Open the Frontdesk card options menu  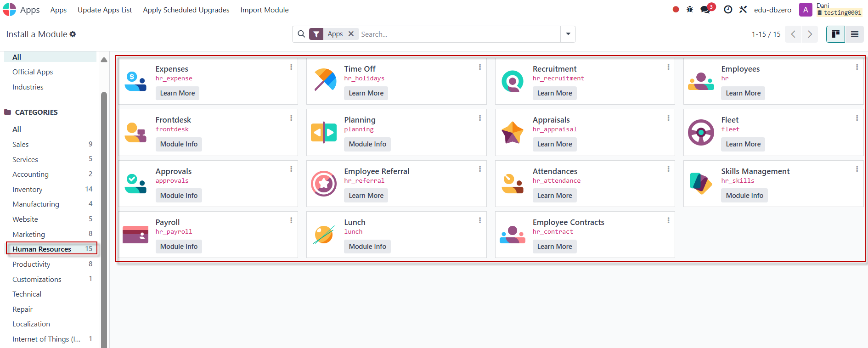coord(291,118)
